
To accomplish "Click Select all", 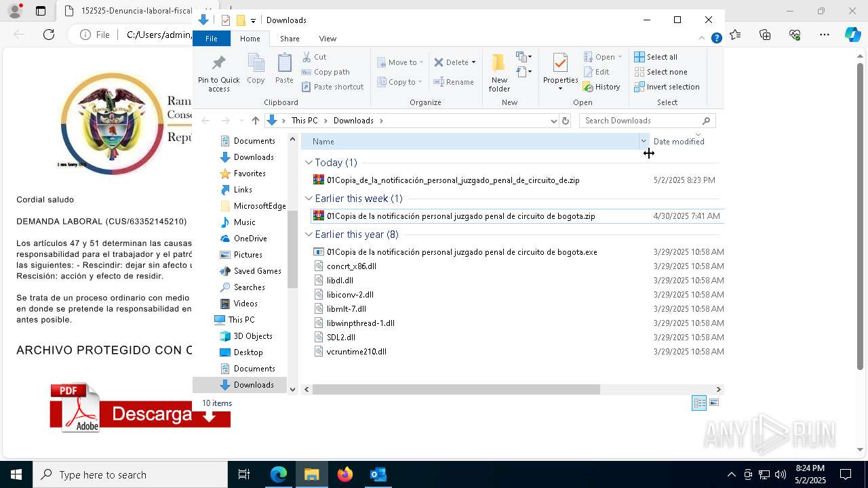I will (656, 57).
